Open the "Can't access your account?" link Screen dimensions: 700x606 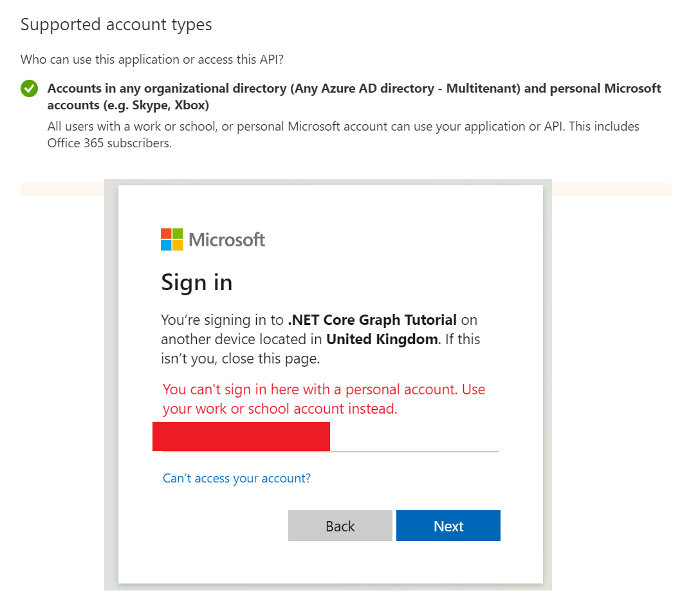point(237,478)
